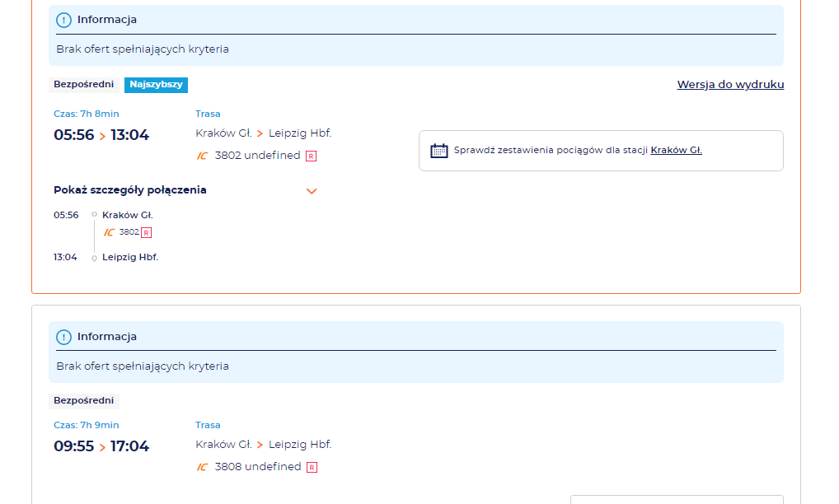Click Leipzig Hbf. in 09:55 connection route
Viewport: 839px width, 504px height.
click(x=300, y=445)
